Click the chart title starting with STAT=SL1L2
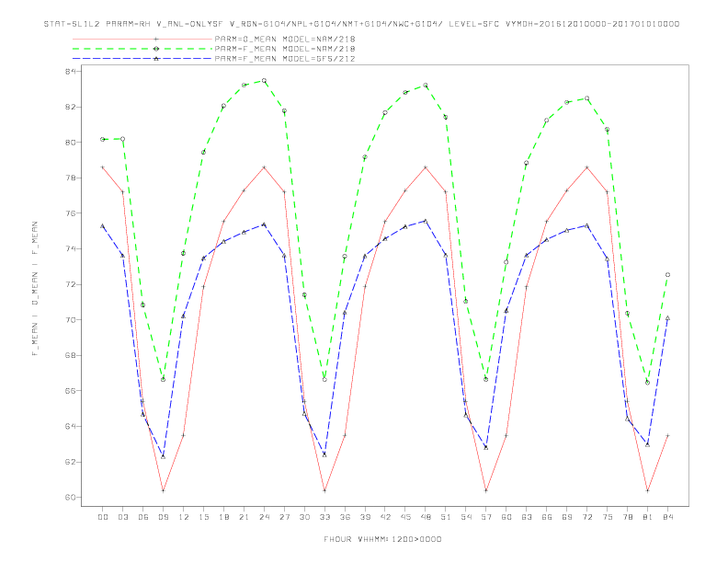Viewport: 728px width, 563px height. 361,24
